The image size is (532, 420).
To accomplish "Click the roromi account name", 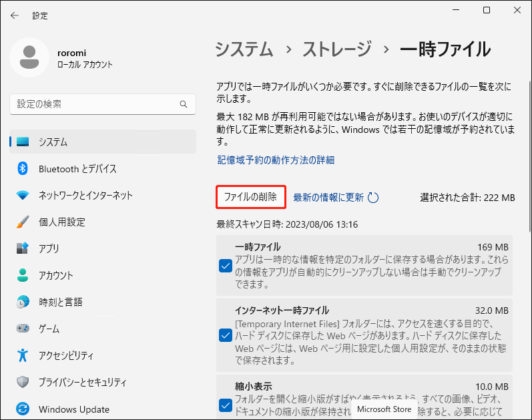I will tap(72, 53).
